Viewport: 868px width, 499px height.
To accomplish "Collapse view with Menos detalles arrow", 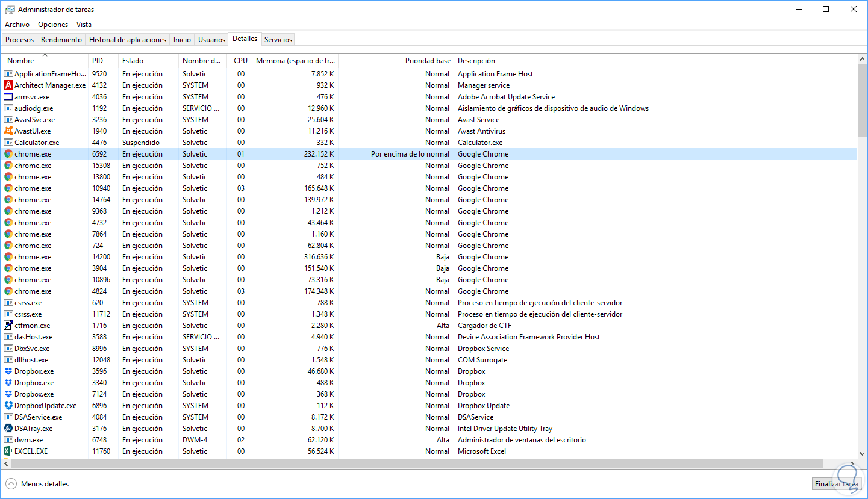I will [11, 484].
